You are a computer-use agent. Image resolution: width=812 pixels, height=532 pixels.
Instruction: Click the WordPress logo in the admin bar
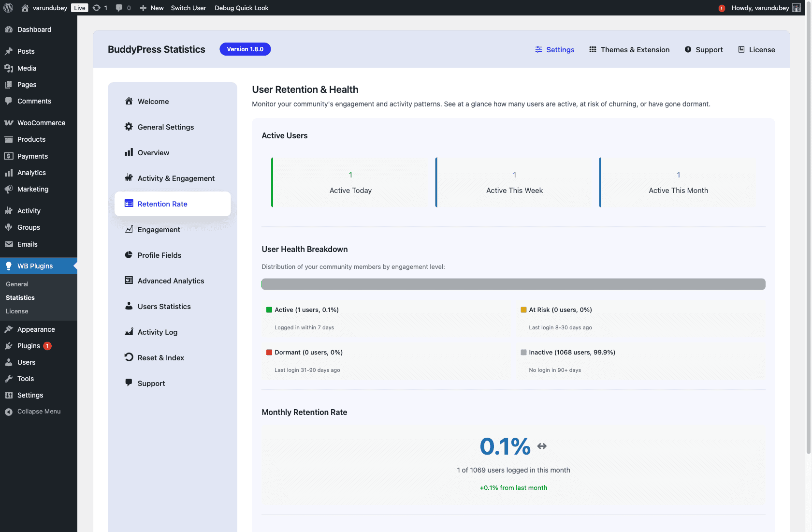point(8,8)
